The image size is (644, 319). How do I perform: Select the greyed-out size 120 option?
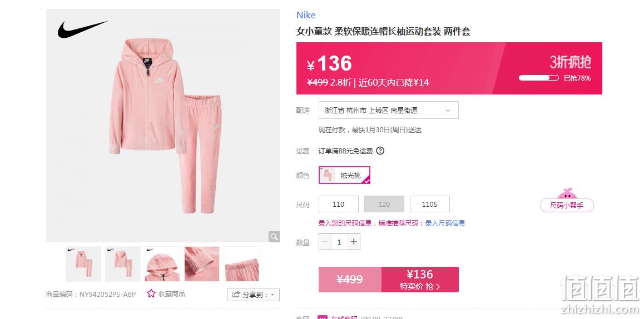384,204
